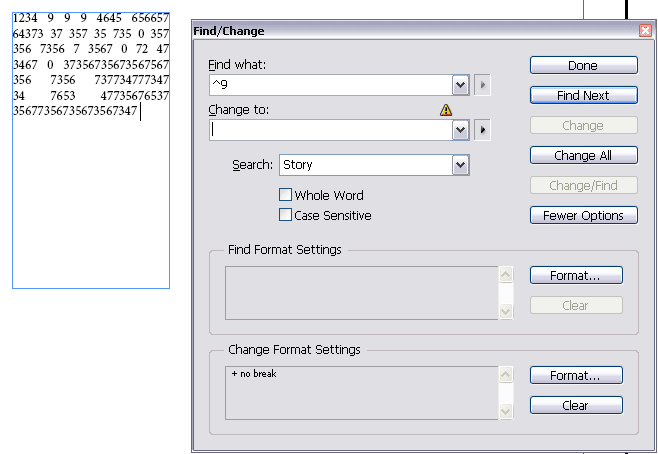Click the Find Next button

coord(584,95)
